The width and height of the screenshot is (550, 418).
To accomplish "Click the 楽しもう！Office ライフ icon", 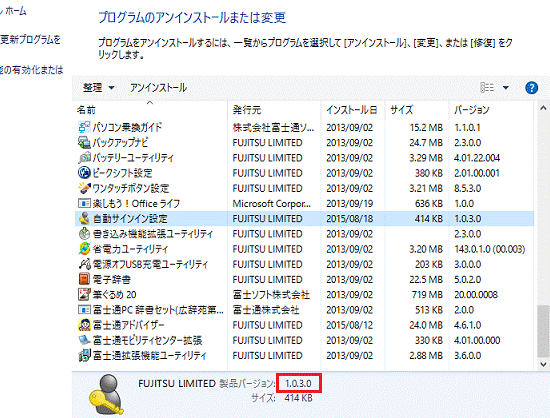I will coord(84,203).
